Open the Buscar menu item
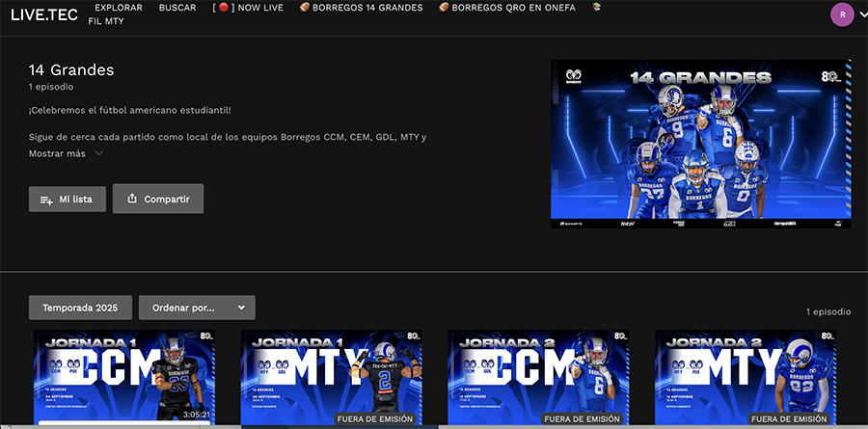The width and height of the screenshot is (868, 429). tap(177, 8)
